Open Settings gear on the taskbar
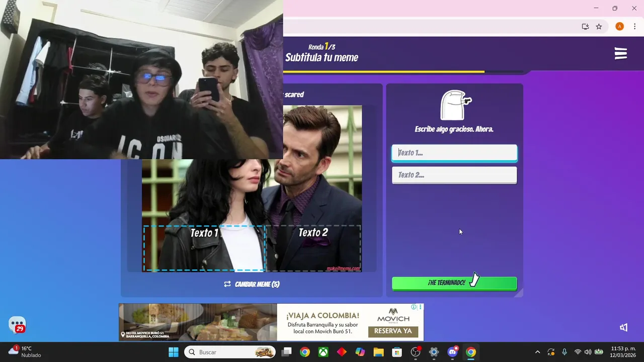This screenshot has width=644, height=362. pyautogui.click(x=434, y=352)
